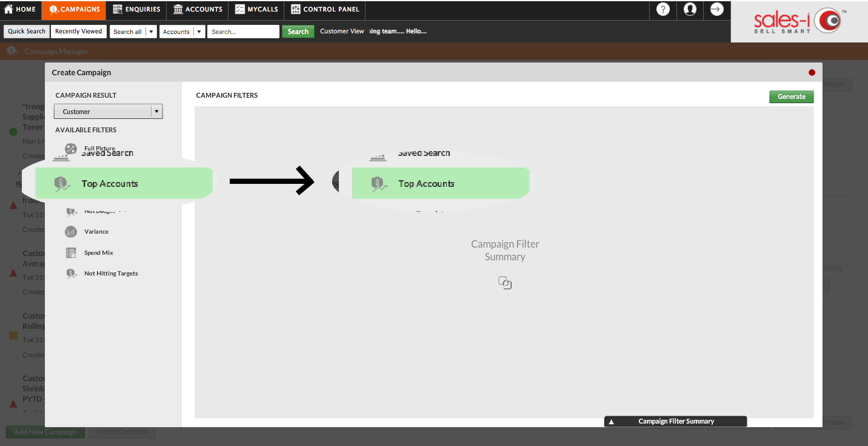Click the Variance label

click(96, 232)
